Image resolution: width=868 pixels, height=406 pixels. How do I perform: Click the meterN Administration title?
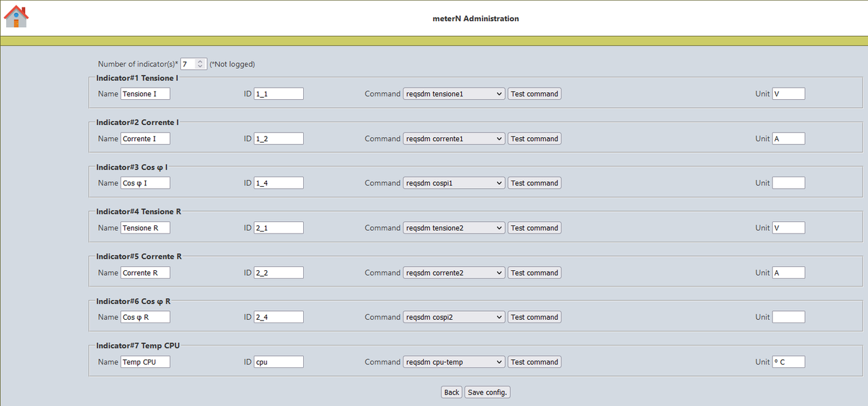[x=475, y=18]
